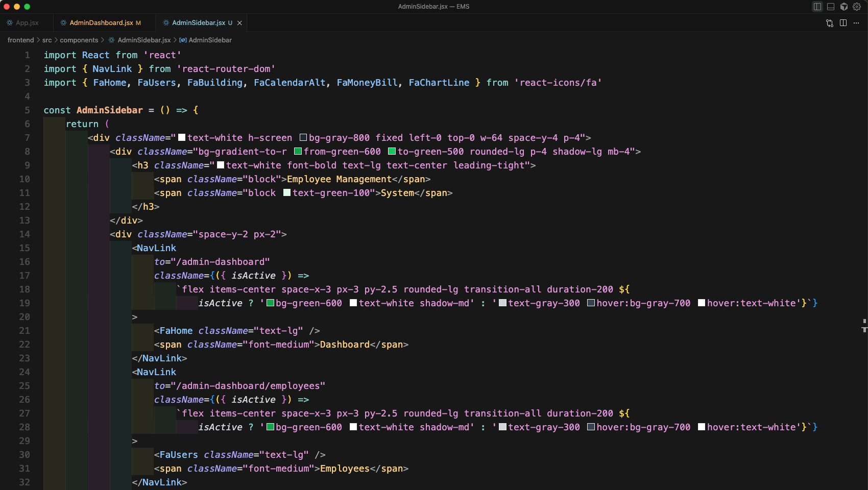Click the 'Dashboard' span text
Image resolution: width=868 pixels, height=490 pixels.
(x=345, y=345)
